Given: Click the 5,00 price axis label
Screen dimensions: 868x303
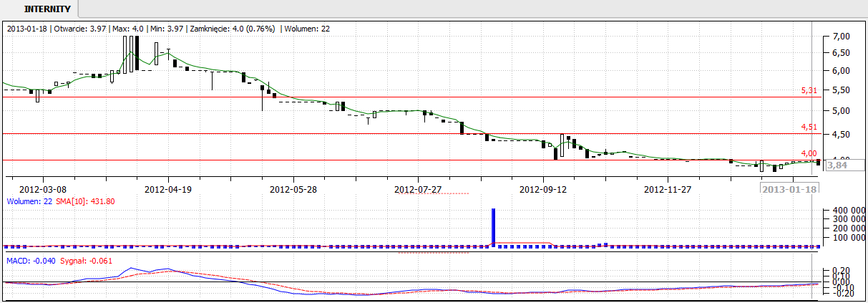Looking at the screenshot, I should 841,111.
